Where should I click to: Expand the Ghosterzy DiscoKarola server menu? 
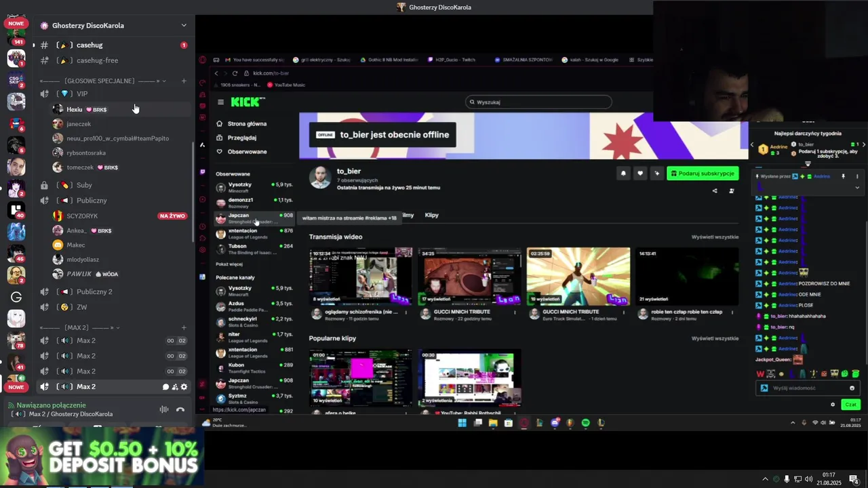click(x=184, y=26)
